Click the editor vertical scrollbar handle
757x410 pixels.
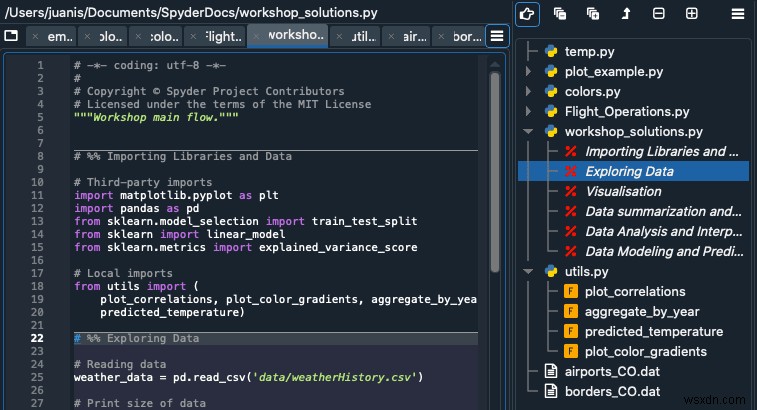coord(495,172)
